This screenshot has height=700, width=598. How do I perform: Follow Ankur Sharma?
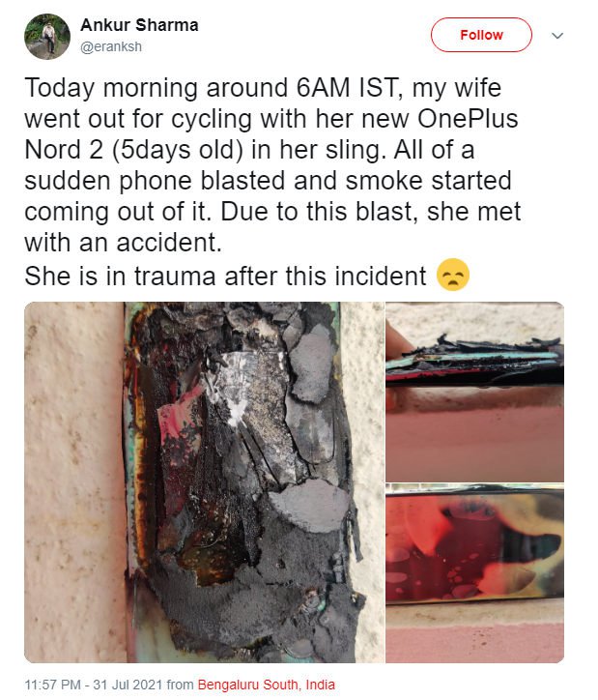pyautogui.click(x=481, y=35)
